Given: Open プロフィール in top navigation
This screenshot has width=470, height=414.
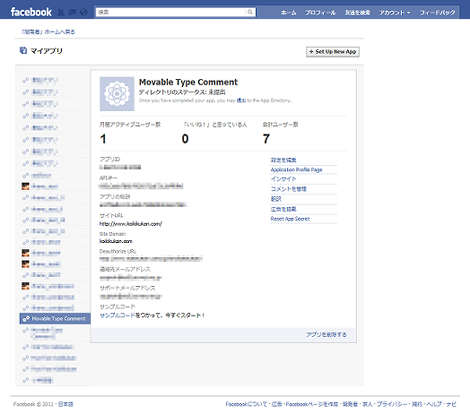Looking at the screenshot, I should [320, 13].
